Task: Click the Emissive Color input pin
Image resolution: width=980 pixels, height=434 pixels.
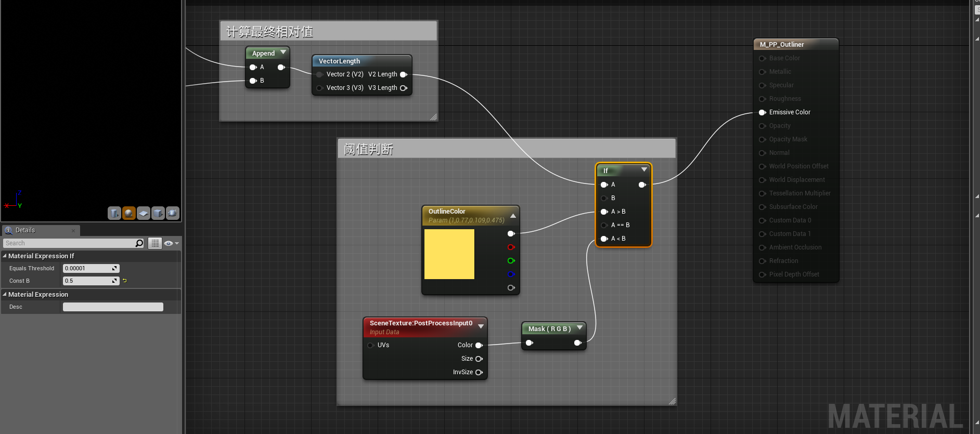Action: point(762,112)
